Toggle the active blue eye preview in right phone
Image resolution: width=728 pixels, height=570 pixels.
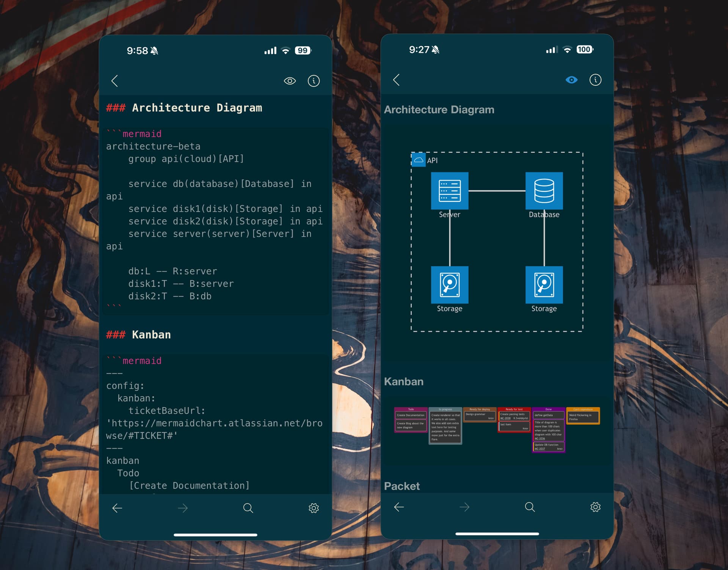pos(571,80)
